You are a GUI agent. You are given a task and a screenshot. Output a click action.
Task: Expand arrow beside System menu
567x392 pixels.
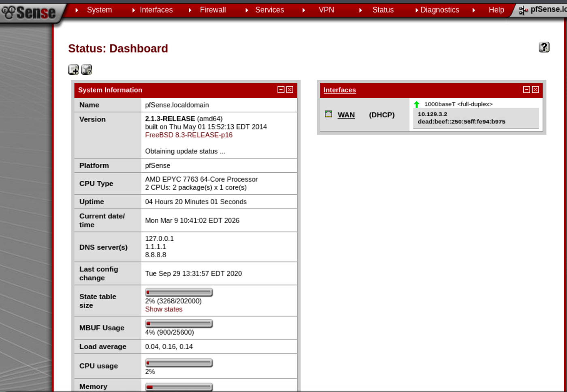tap(77, 10)
